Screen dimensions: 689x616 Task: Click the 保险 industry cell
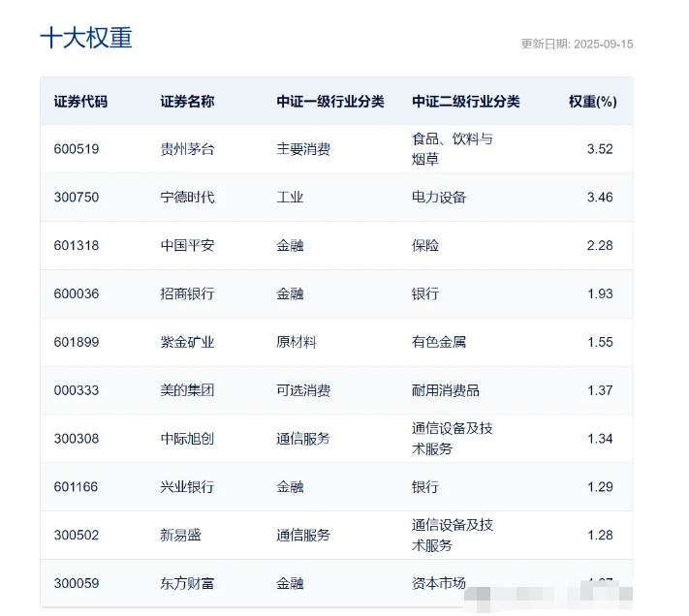click(x=424, y=245)
